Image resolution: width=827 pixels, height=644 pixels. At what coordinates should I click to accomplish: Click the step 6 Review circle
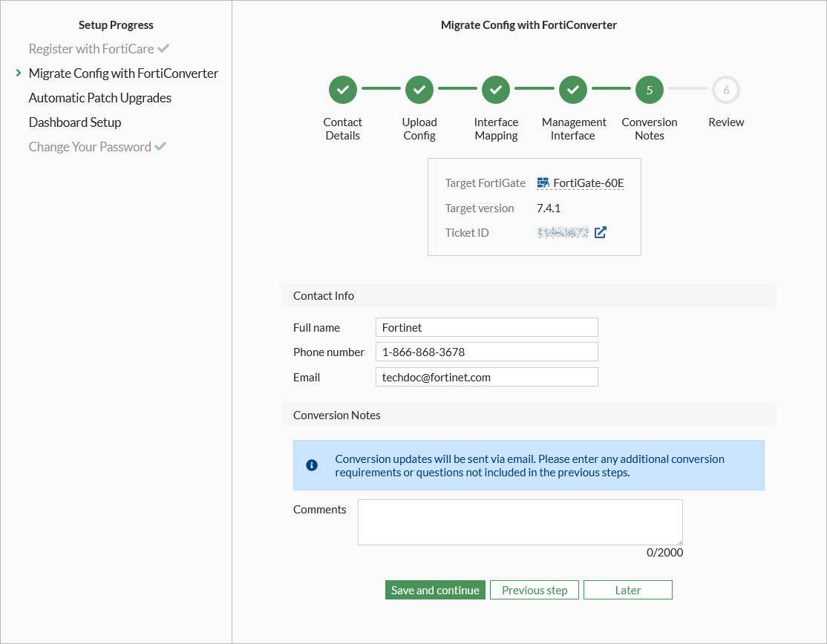pyautogui.click(x=726, y=90)
